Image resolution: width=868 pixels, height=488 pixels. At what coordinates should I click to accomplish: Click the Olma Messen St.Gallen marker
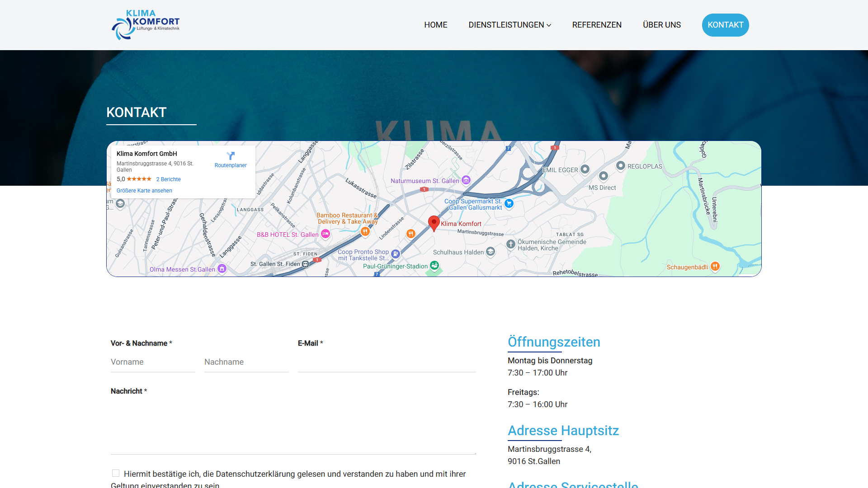coord(222,268)
